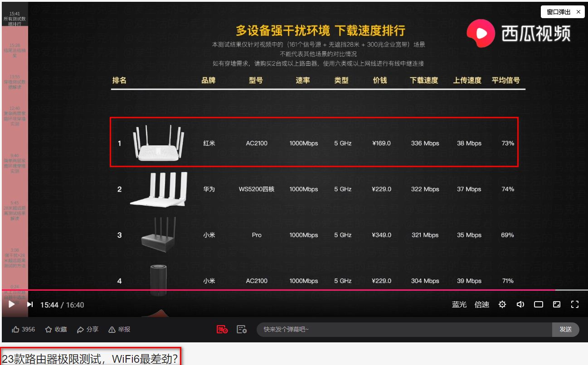Click the play button in the player controls
This screenshot has width=588, height=365.
[x=12, y=304]
